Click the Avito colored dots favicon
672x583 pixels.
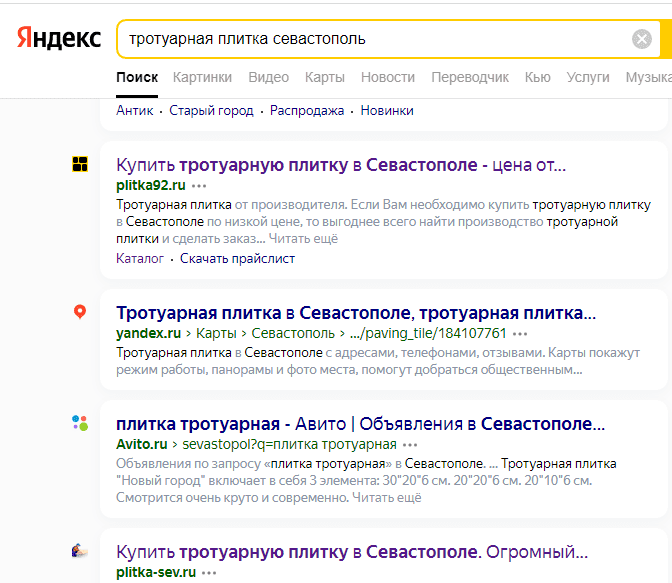[x=80, y=423]
